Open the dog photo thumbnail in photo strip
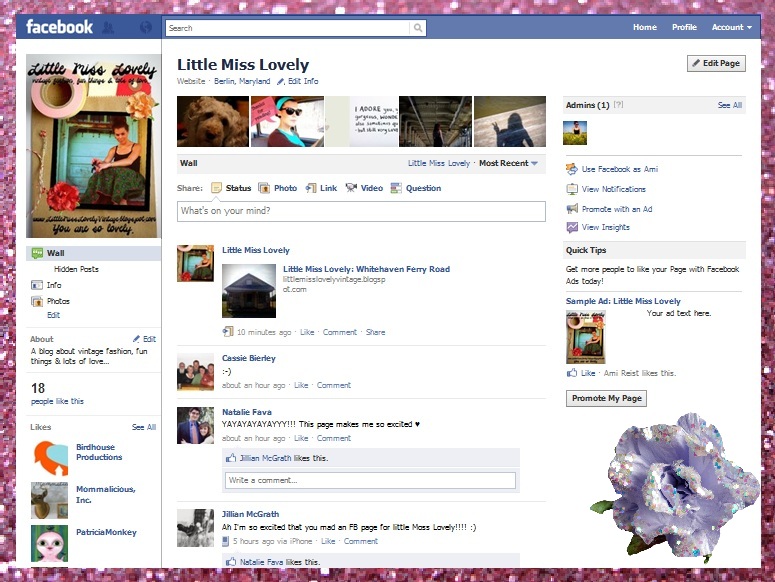The height and width of the screenshot is (582, 775). [213, 122]
